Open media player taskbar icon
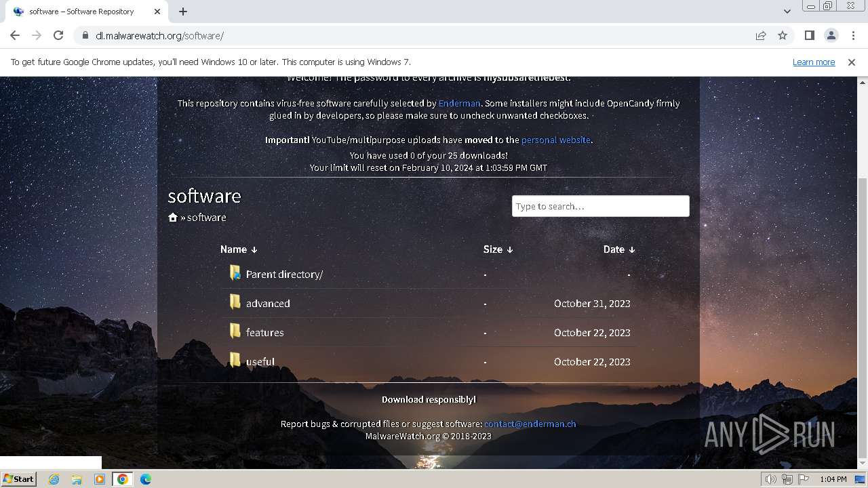This screenshot has height=488, width=868. [100, 479]
